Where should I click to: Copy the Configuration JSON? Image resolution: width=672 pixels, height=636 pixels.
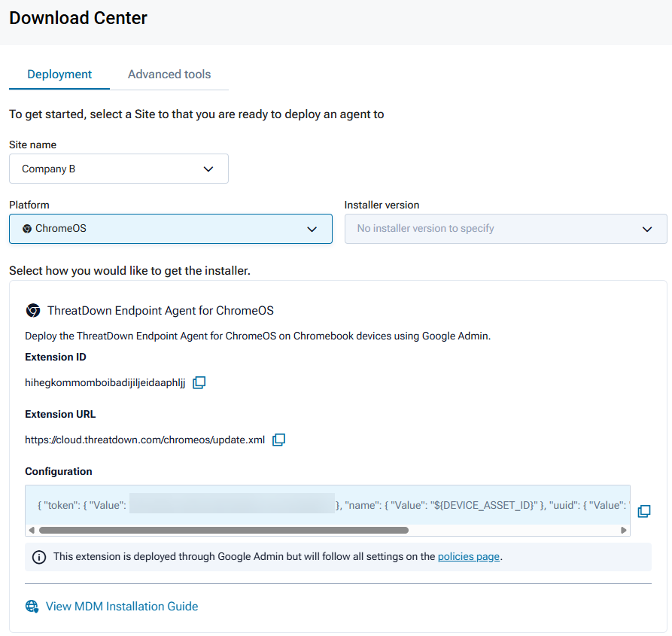(643, 510)
